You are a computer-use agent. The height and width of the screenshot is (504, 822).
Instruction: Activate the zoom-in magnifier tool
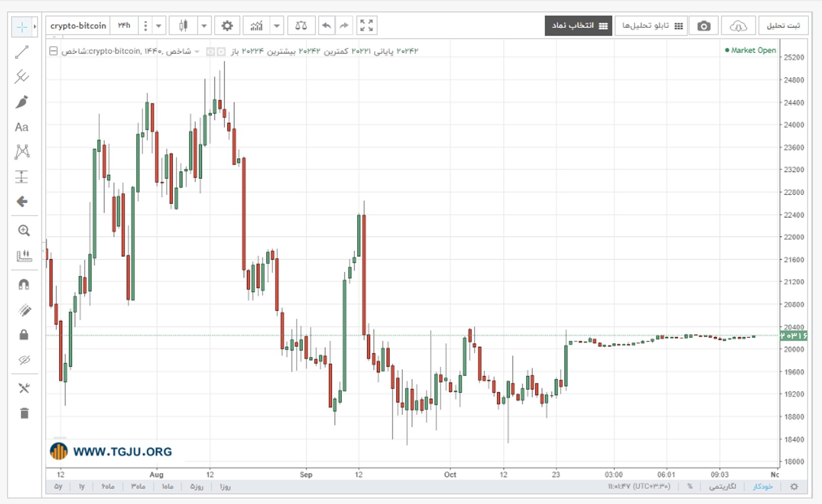pos(24,230)
